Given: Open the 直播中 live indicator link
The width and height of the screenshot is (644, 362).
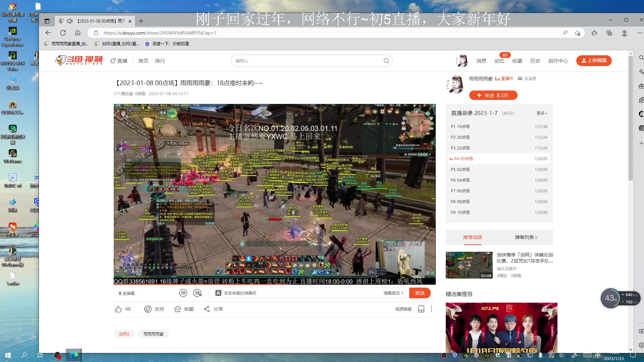Looking at the screenshot, I should pyautogui.click(x=504, y=78).
